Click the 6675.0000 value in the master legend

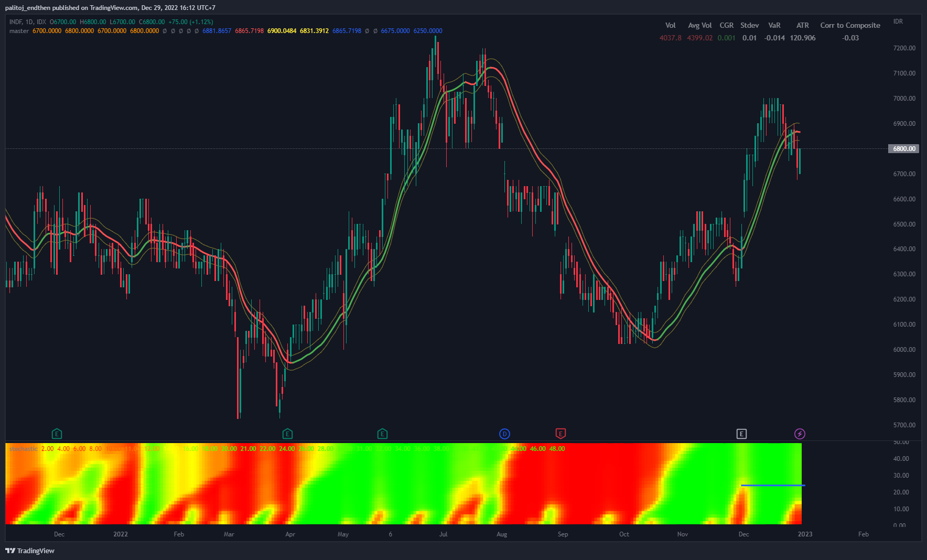(x=395, y=31)
